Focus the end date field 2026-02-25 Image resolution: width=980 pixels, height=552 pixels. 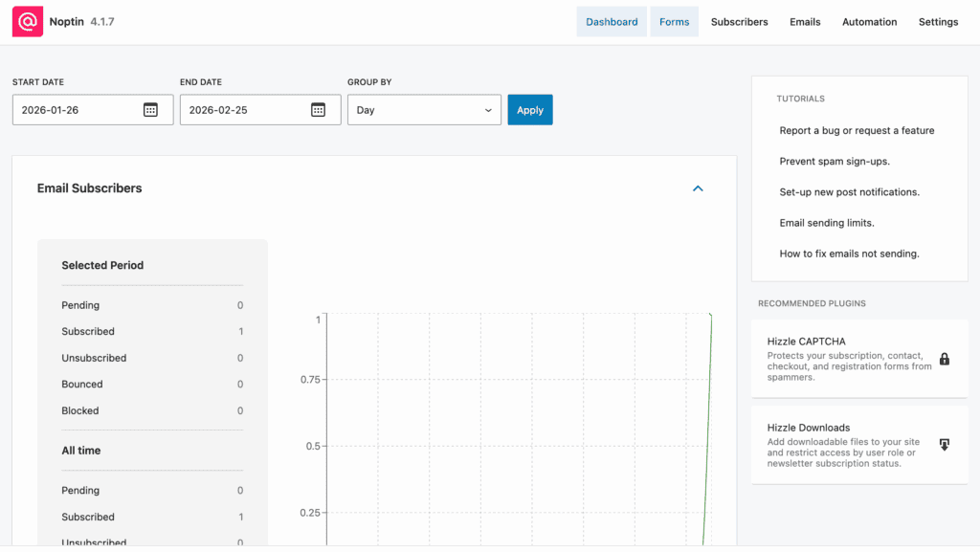tap(260, 110)
